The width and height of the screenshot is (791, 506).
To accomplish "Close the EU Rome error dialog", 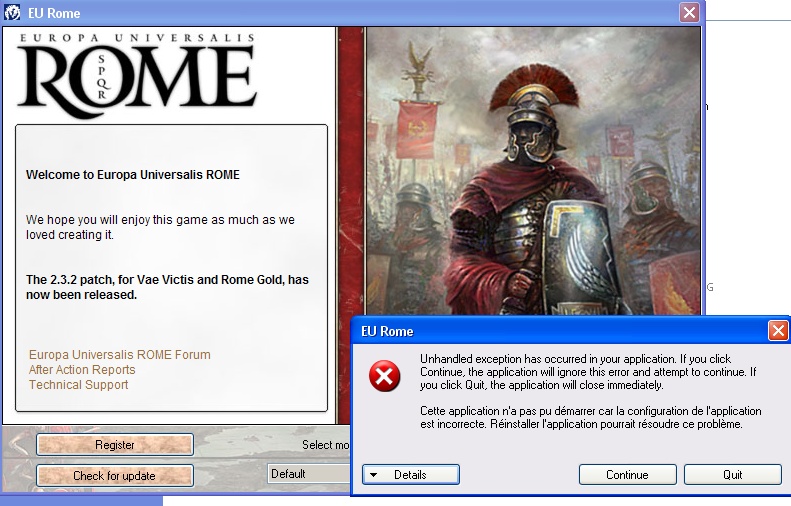I will point(778,331).
